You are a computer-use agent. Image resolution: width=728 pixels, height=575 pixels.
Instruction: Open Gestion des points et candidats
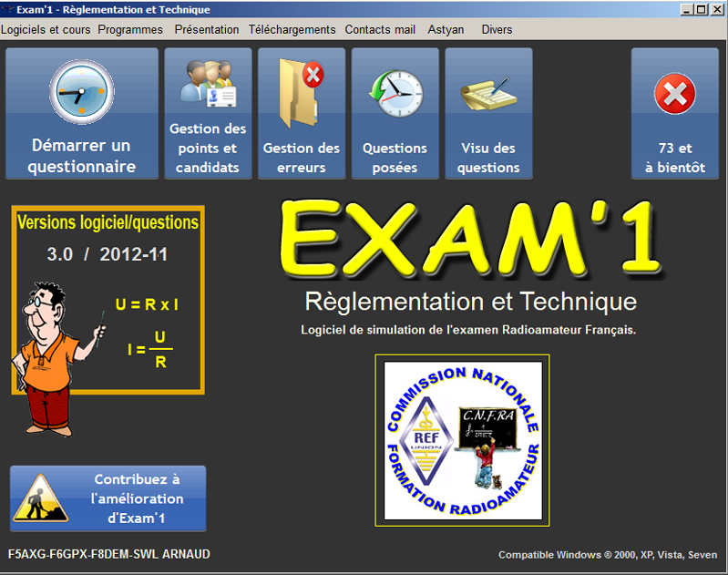pyautogui.click(x=208, y=113)
